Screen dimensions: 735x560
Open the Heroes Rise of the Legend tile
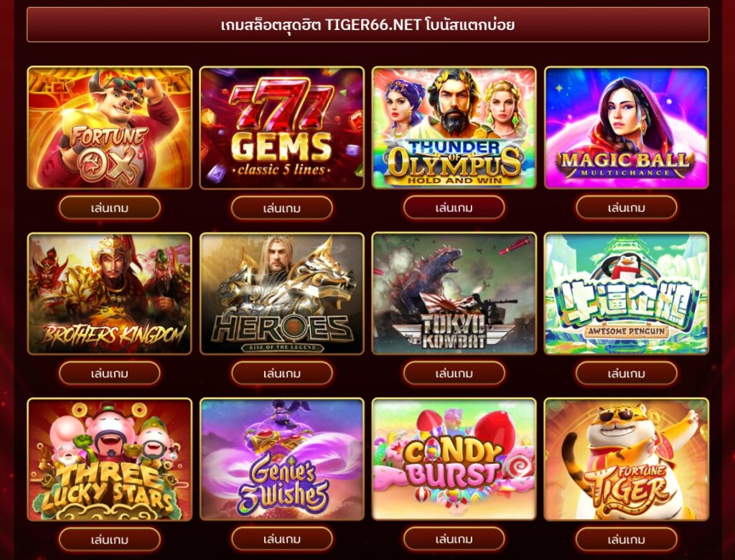pos(281,294)
